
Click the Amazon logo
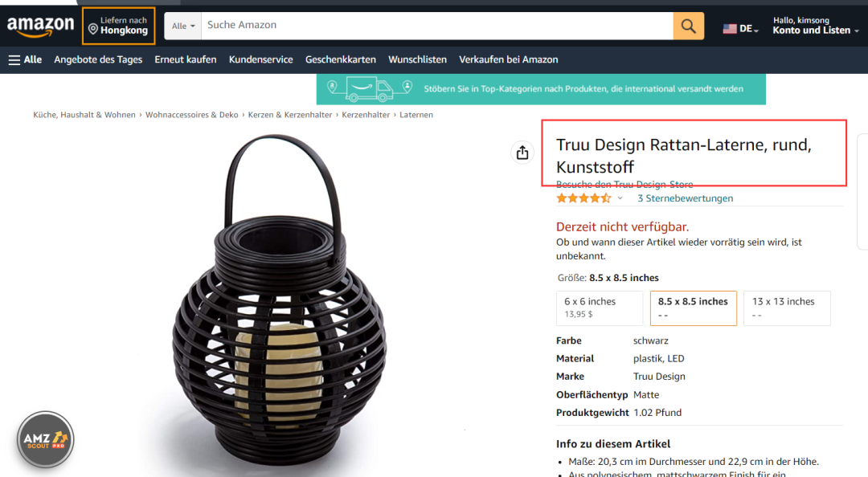(x=40, y=26)
